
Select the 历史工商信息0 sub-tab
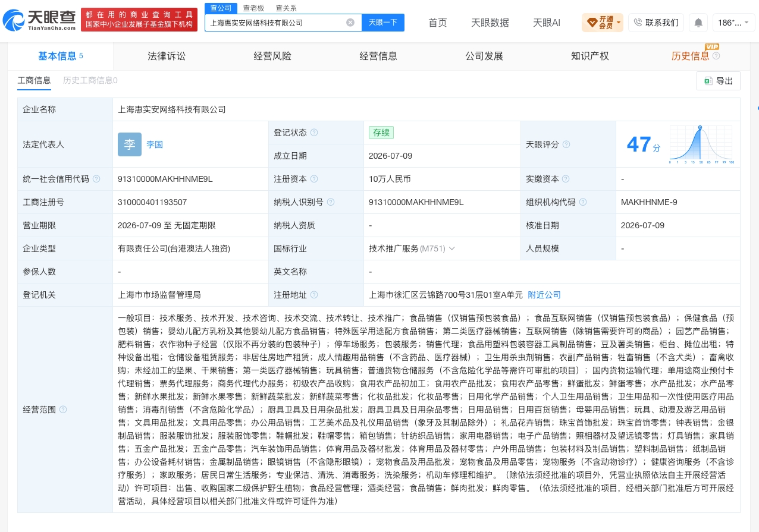pyautogui.click(x=90, y=80)
